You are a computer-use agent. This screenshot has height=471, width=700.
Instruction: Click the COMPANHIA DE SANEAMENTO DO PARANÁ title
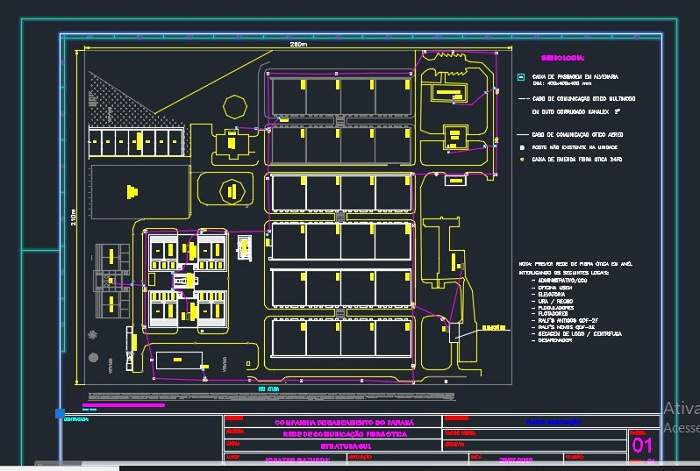tap(342, 422)
